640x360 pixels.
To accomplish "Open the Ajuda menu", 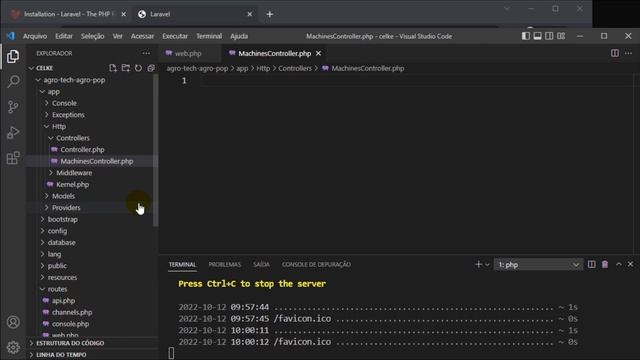I will tap(239, 36).
